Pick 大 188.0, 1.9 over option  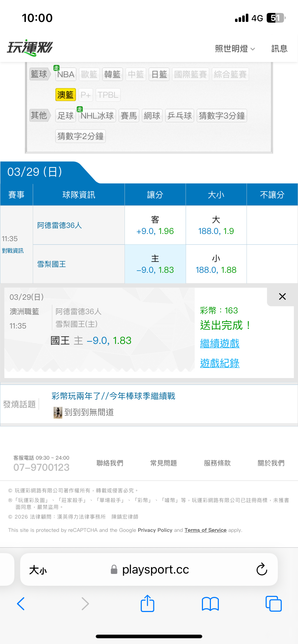tap(216, 225)
